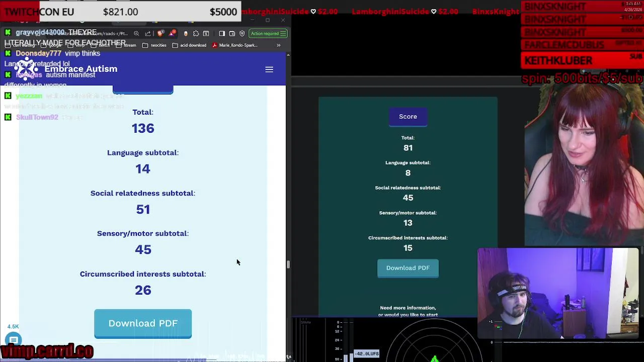This screenshot has width=644, height=362.
Task: Open the Brave Rewards triangle icon
Action: (173, 34)
